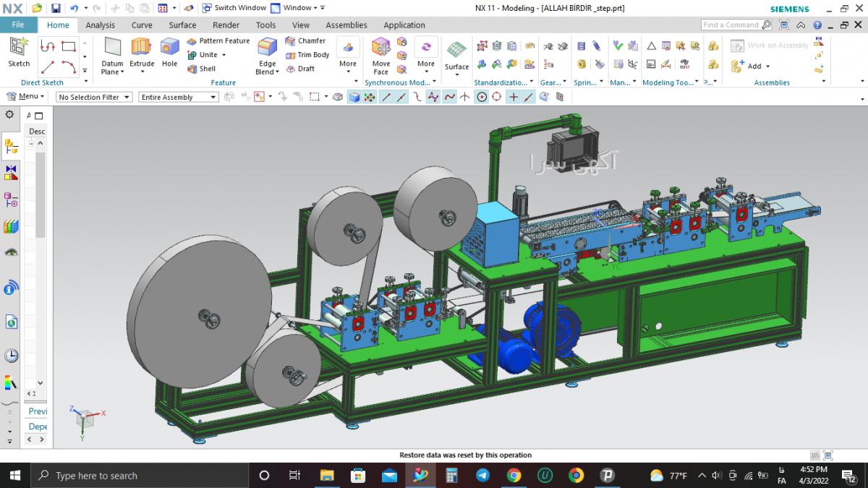This screenshot has width=868, height=488.
Task: Open the History clock panel in the sidebar
Action: [11, 356]
